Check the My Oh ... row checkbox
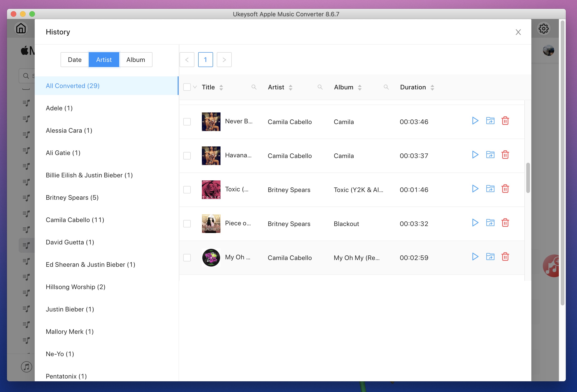The height and width of the screenshot is (392, 577). pyautogui.click(x=187, y=258)
